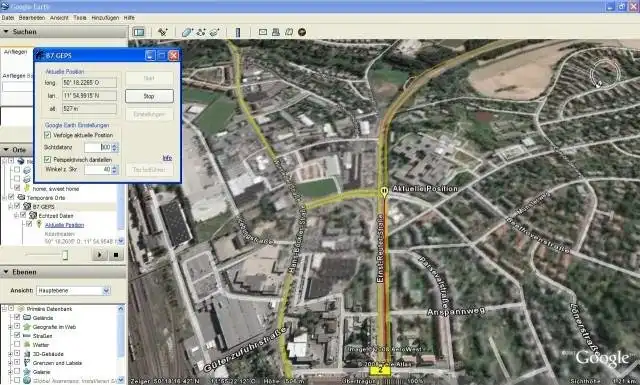Image resolution: width=640 pixels, height=385 pixels.
Task: Open the ruler measurement tool
Action: [x=238, y=32]
